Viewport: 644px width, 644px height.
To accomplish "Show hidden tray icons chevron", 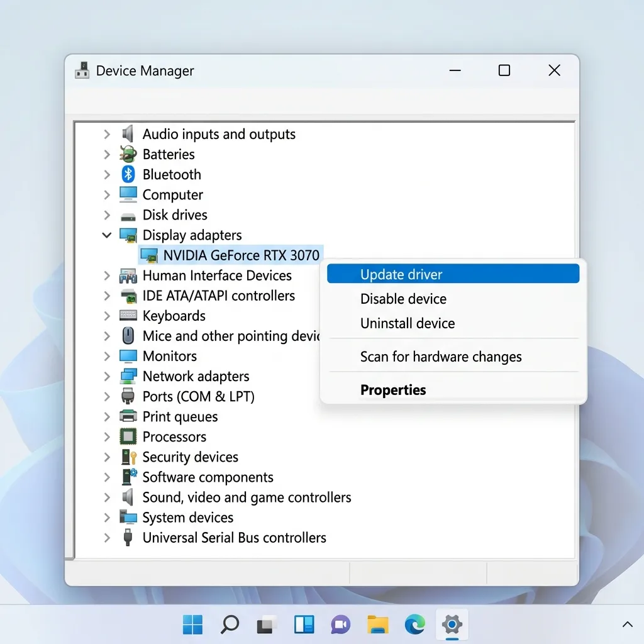I will pos(627,625).
